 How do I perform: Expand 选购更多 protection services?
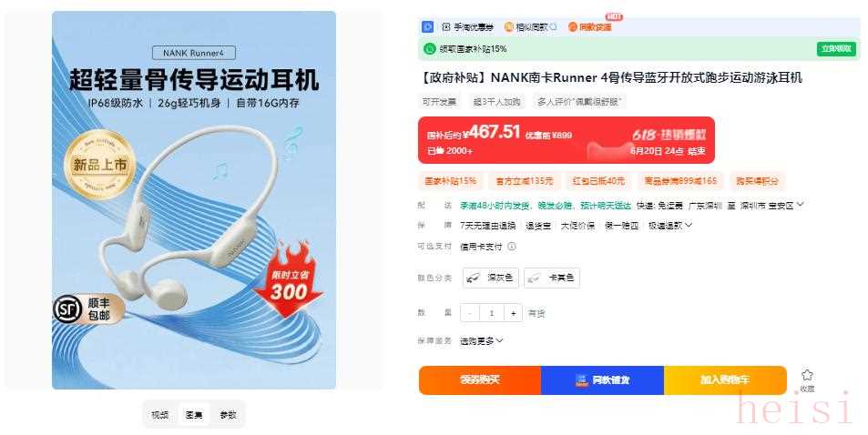pos(481,341)
